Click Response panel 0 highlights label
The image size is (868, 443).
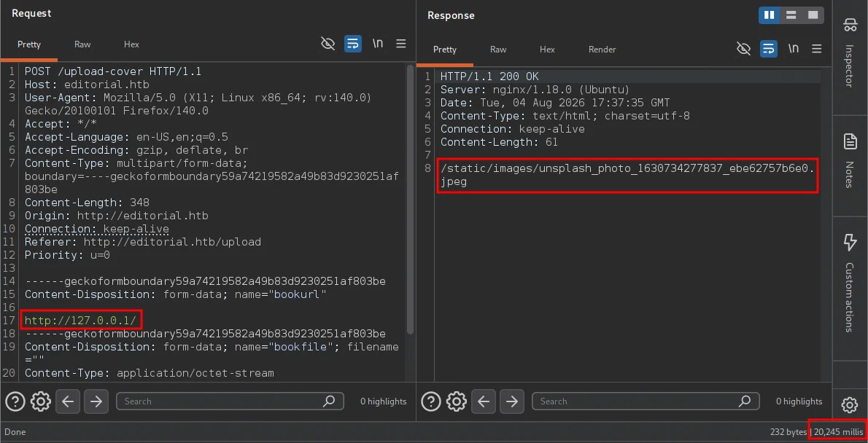[799, 401]
